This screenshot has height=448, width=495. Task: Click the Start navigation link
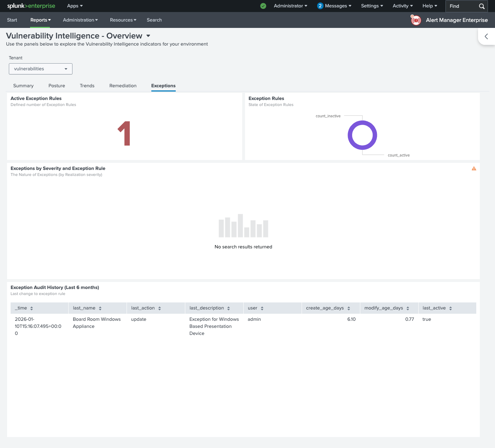click(12, 20)
